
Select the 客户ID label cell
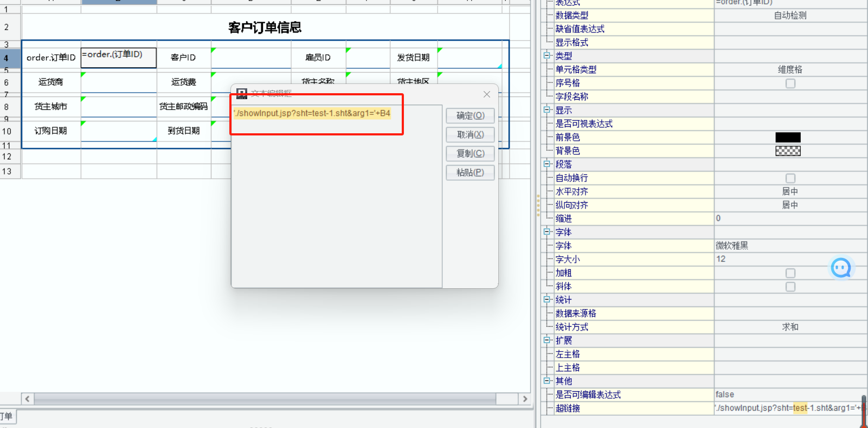pos(184,57)
